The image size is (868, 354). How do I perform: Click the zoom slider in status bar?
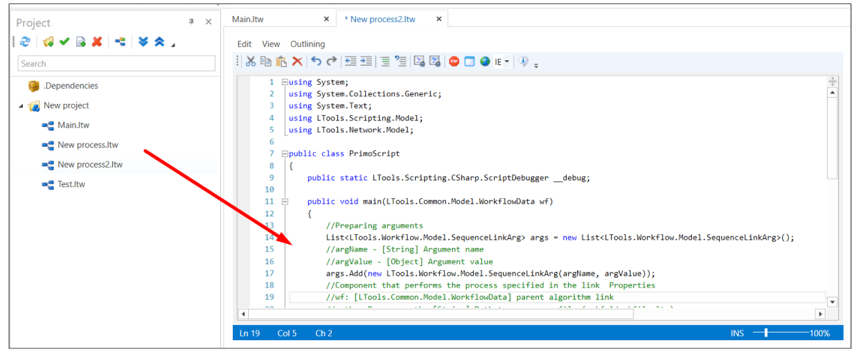click(766, 333)
